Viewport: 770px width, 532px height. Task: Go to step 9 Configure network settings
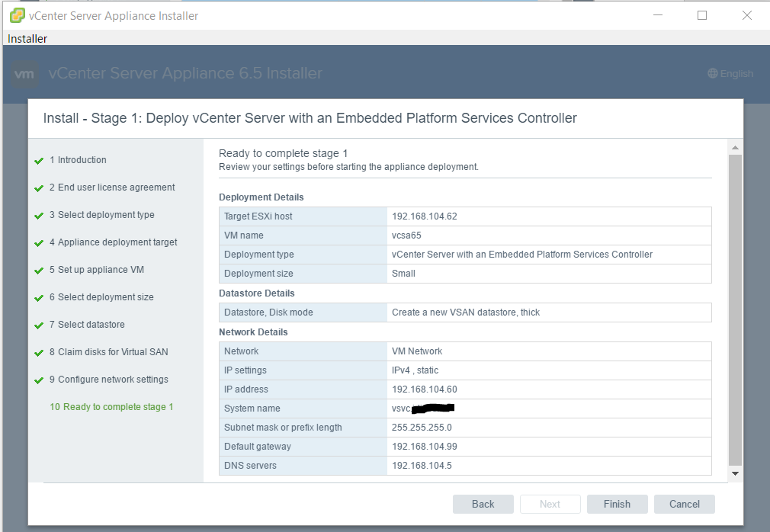(x=108, y=380)
